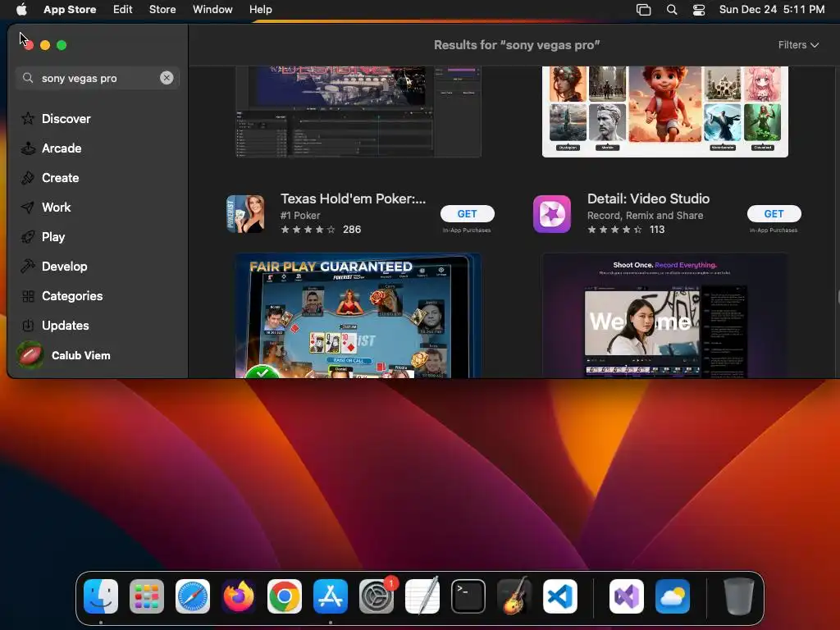The width and height of the screenshot is (840, 630).
Task: Open the Window menu
Action: click(212, 10)
